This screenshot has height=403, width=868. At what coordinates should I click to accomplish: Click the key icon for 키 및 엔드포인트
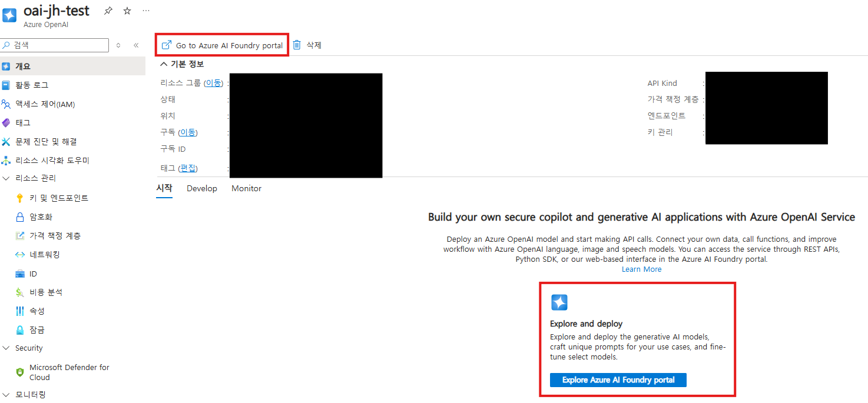(x=20, y=198)
